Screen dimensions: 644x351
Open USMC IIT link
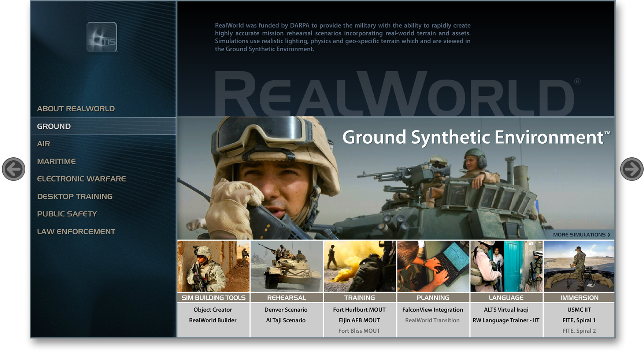[x=579, y=310]
